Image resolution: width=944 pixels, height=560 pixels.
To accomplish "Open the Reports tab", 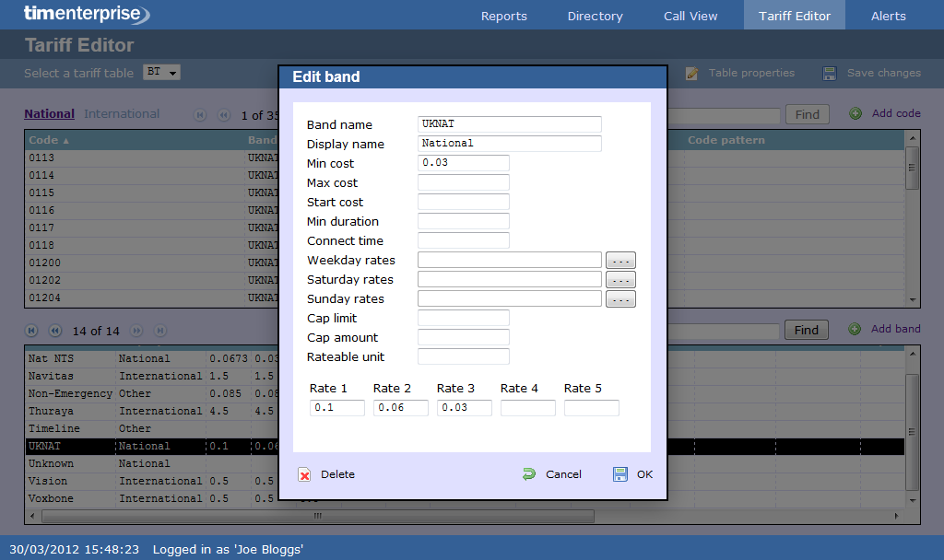I will (504, 16).
